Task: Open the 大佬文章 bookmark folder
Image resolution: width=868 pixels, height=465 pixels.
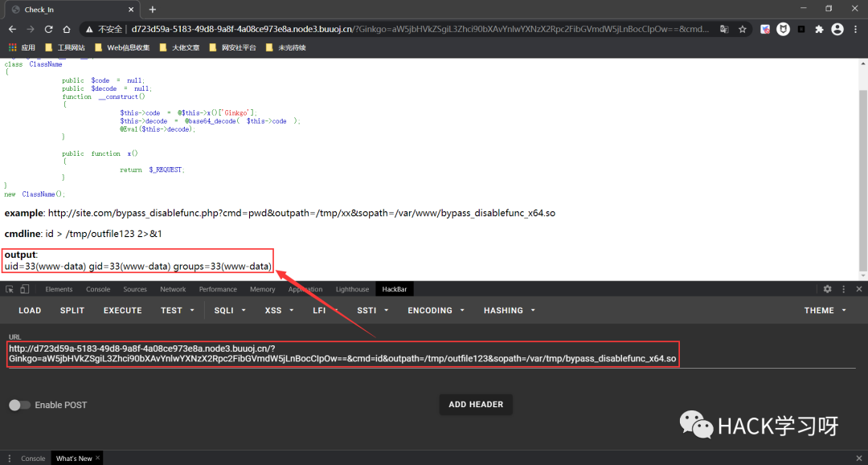Action: 179,47
